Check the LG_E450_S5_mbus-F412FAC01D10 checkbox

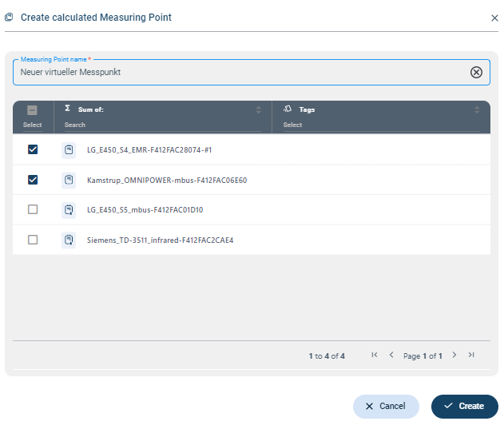(33, 209)
